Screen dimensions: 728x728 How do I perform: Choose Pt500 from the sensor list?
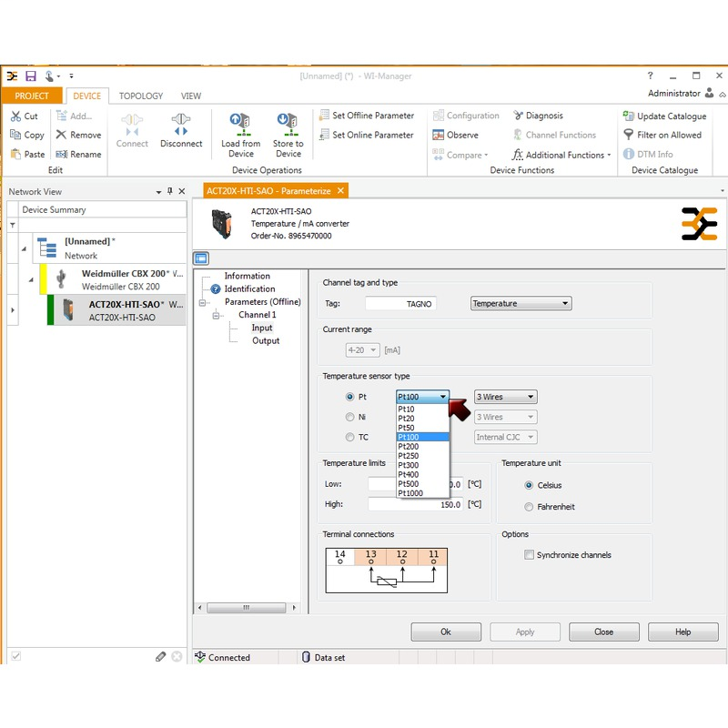pos(422,484)
